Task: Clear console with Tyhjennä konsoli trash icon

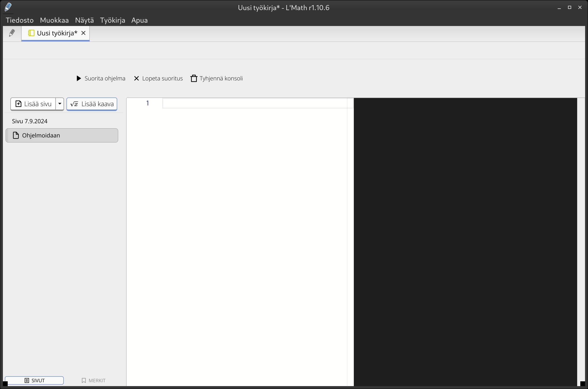Action: (194, 78)
